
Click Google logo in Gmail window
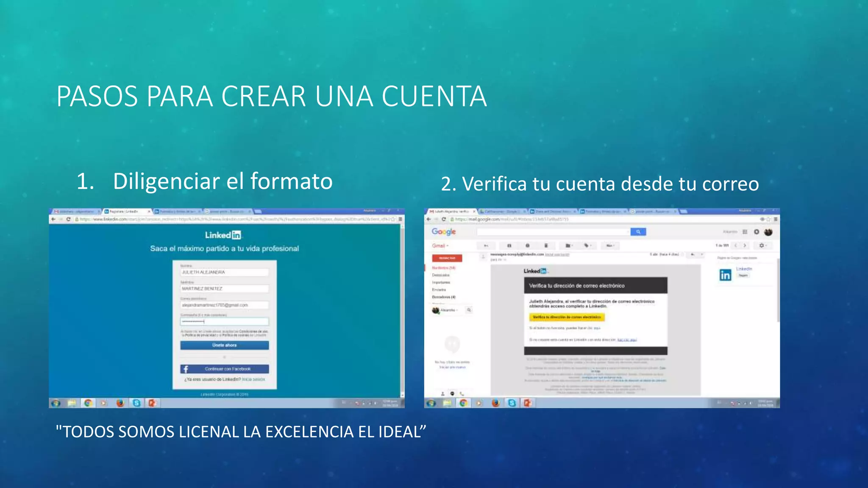pos(444,232)
